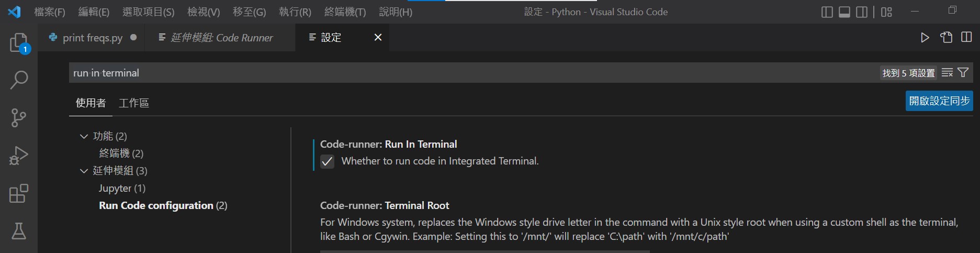
Task: Uncheck the Run In Terminal checkbox
Action: [x=327, y=161]
